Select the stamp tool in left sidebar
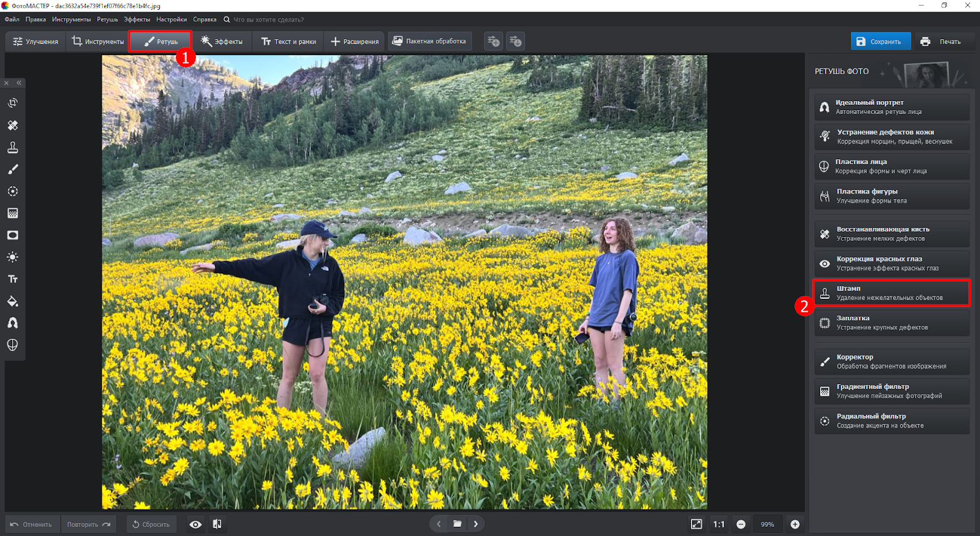Image resolution: width=980 pixels, height=536 pixels. click(13, 147)
